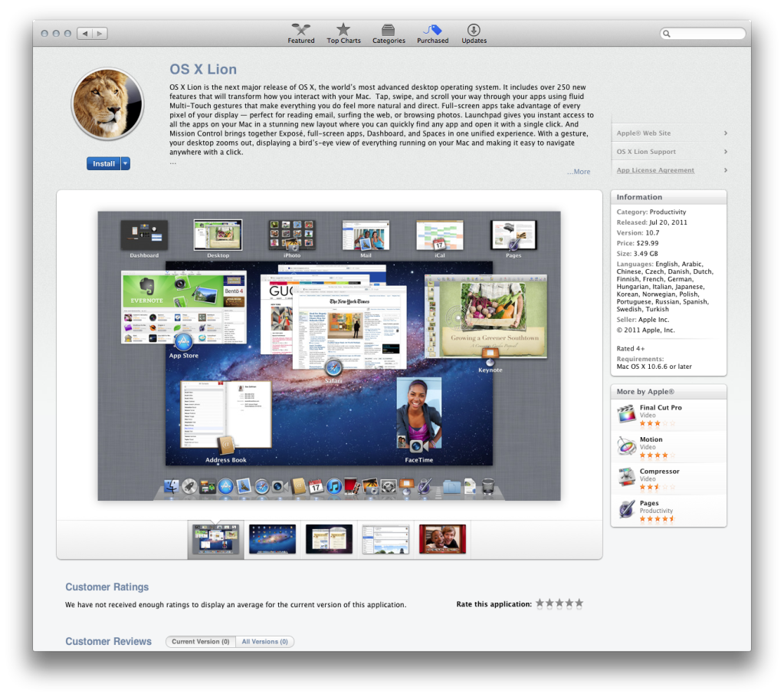Click the Final Cut Pro title text

[x=661, y=407]
